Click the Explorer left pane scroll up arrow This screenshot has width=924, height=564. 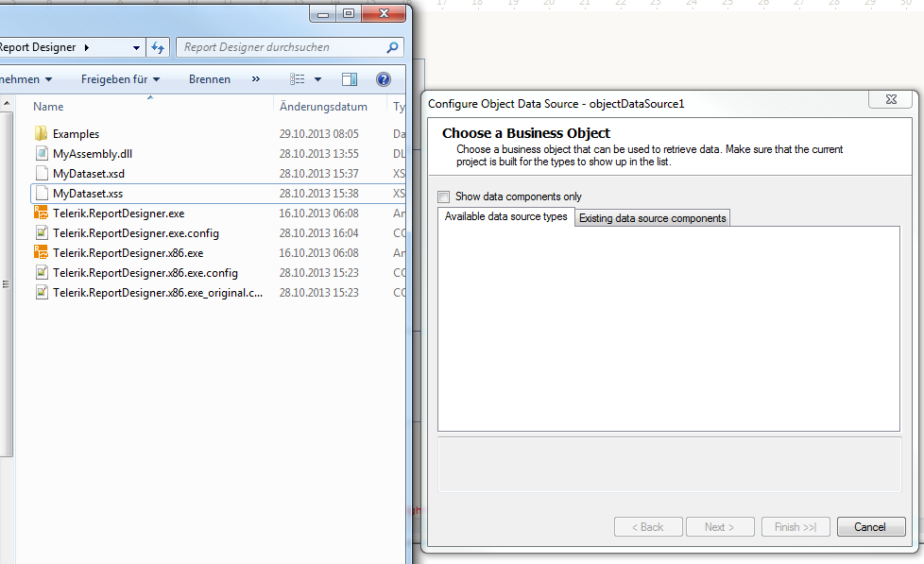pyautogui.click(x=7, y=103)
